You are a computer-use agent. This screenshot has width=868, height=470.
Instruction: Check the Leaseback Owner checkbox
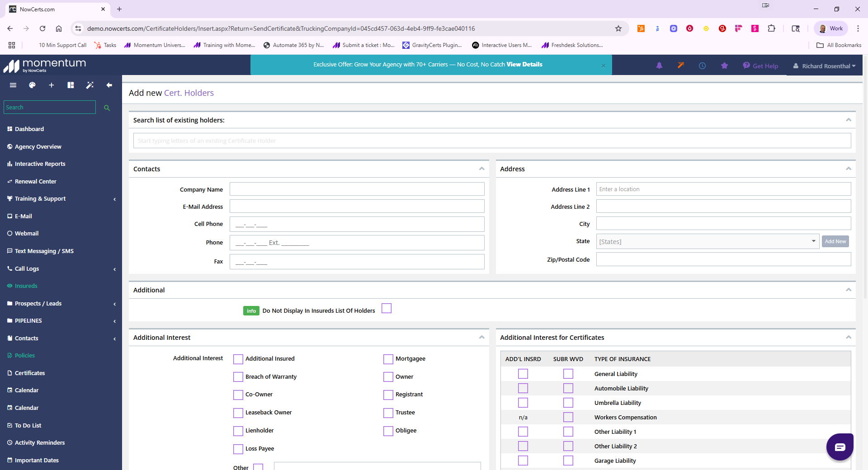(238, 413)
